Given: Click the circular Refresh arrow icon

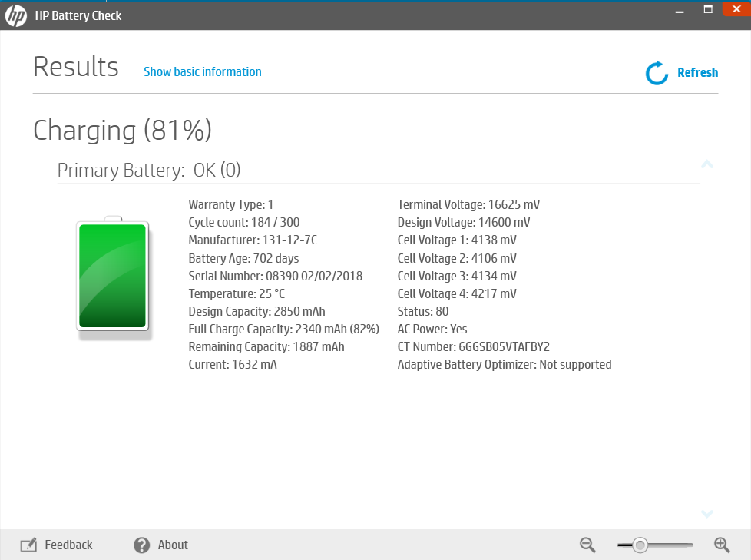Looking at the screenshot, I should [x=656, y=72].
